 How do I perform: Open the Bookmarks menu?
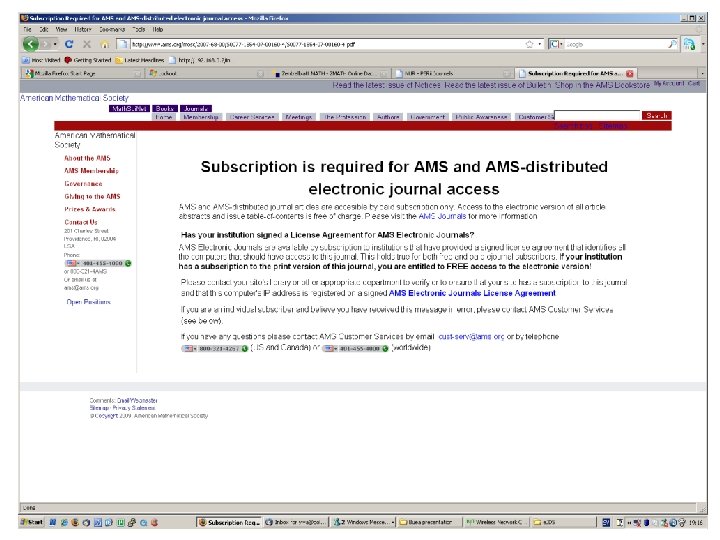click(112, 29)
